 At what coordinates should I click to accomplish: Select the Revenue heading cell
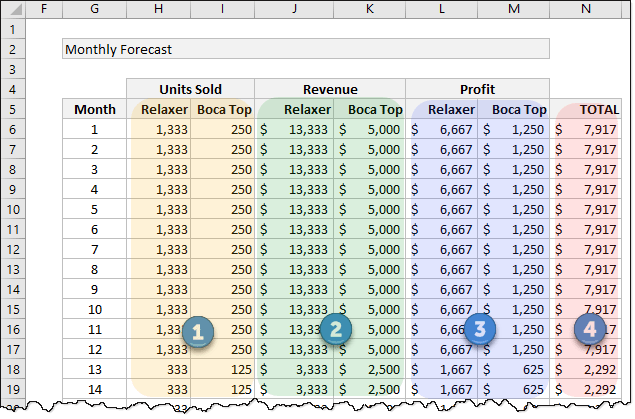coord(330,89)
